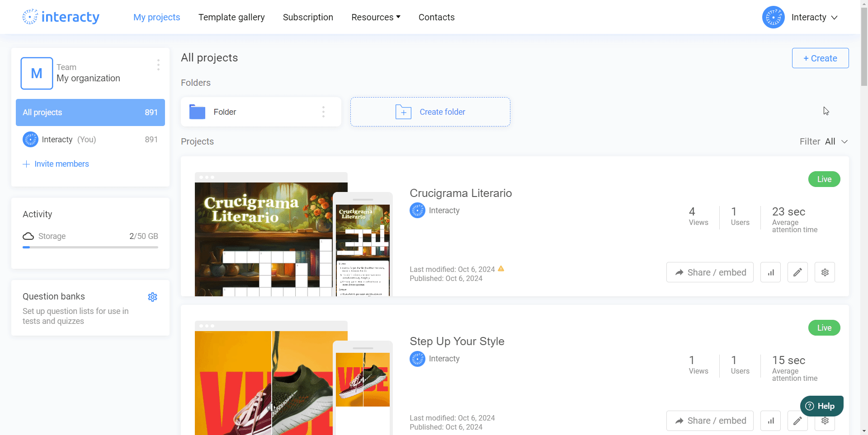This screenshot has height=435, width=868.
Task: Select All projects in the sidebar
Action: click(x=90, y=112)
